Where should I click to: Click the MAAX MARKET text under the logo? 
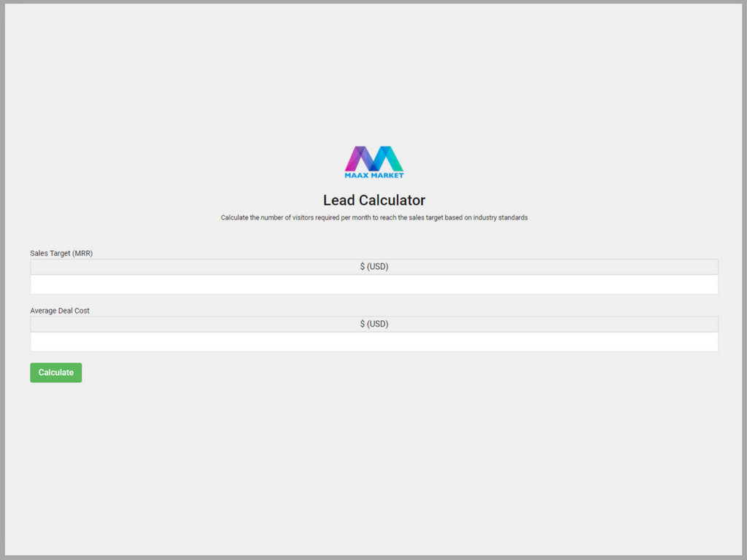tap(373, 175)
